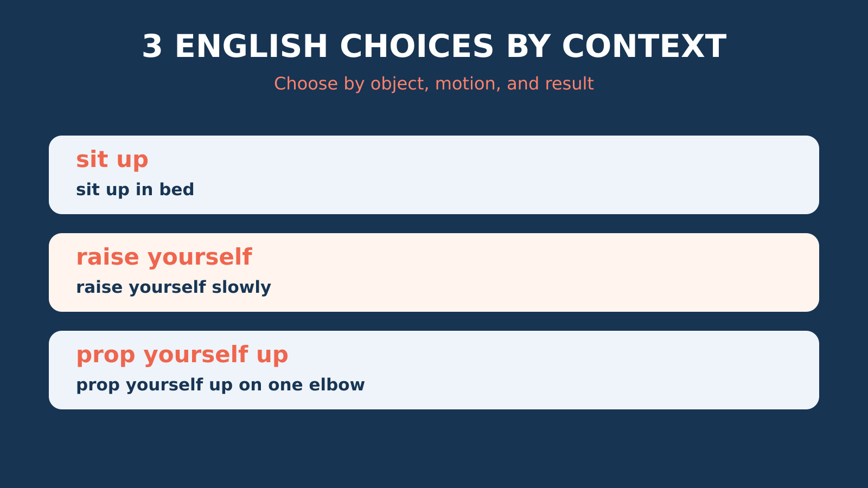
Task: Click the word 'slowly' in the second card
Action: pyautogui.click(x=241, y=287)
